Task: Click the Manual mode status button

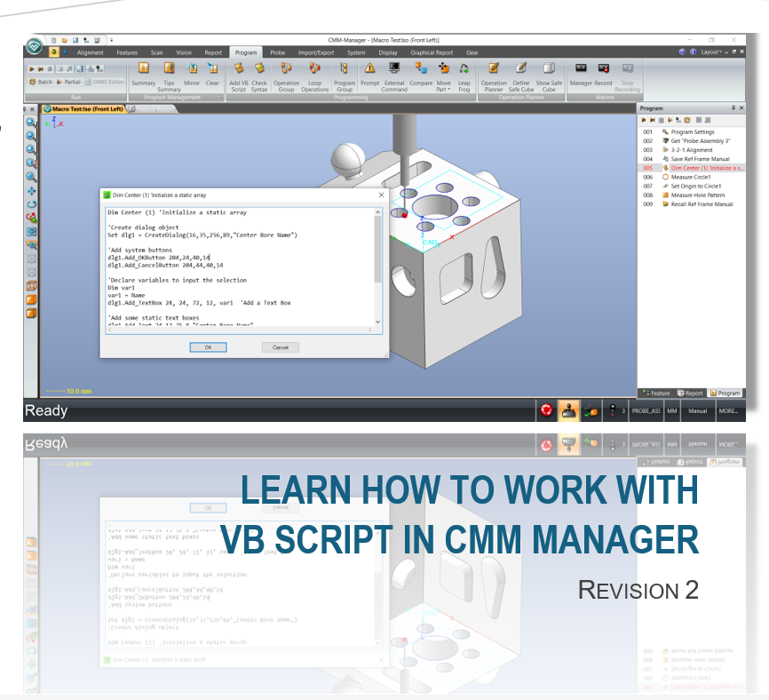Action: click(x=697, y=411)
